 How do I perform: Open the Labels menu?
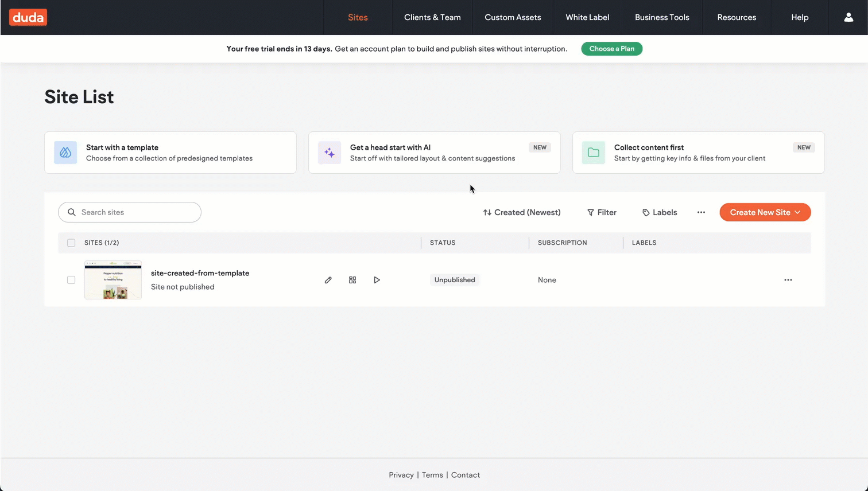coord(660,212)
